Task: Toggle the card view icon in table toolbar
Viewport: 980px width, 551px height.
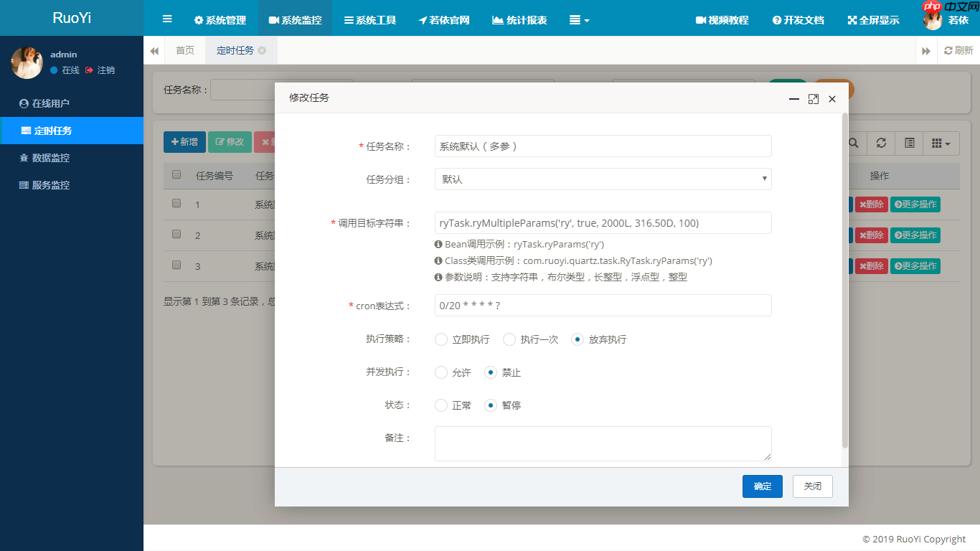Action: tap(908, 143)
